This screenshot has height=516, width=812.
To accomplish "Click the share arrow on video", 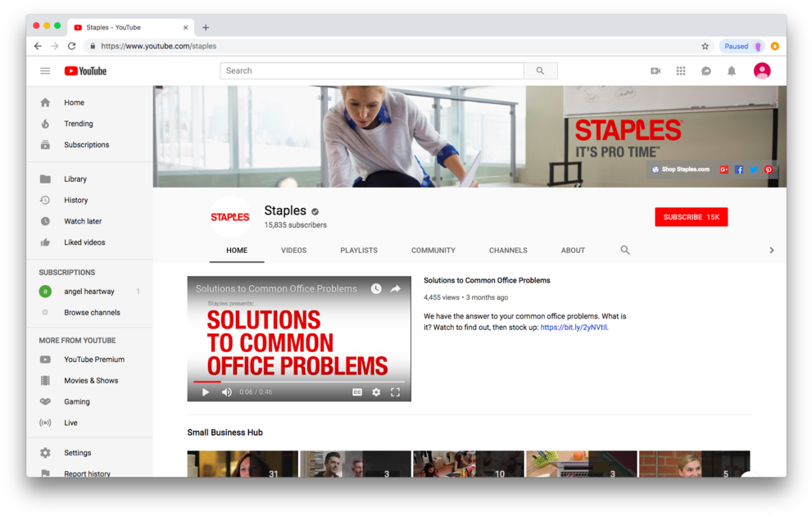I will click(x=395, y=289).
